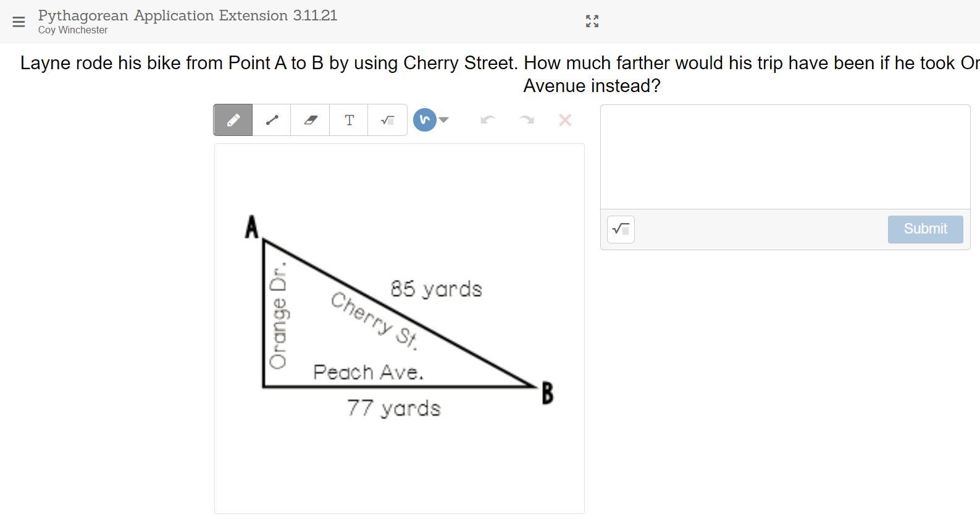Open the hamburger menu
980x519 pixels.
19,22
